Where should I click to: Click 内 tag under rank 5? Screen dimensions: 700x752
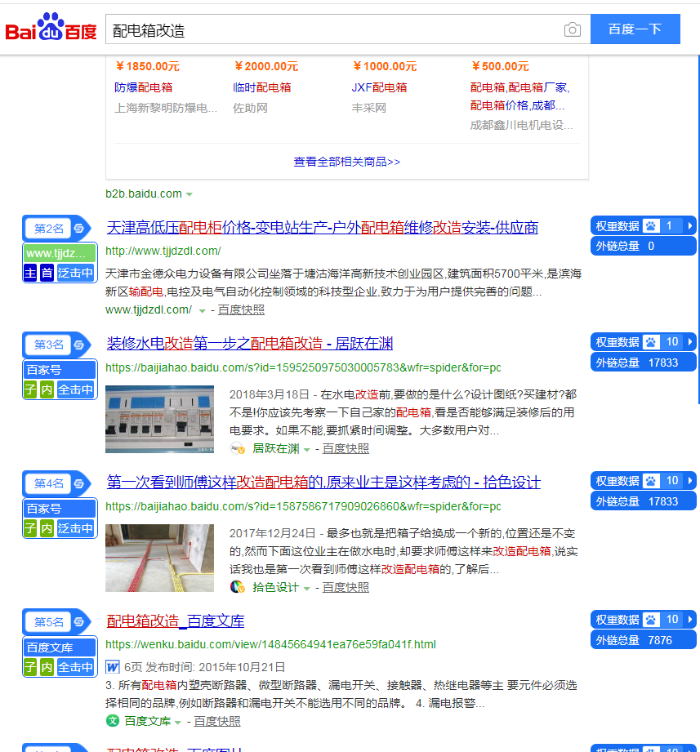tap(47, 667)
